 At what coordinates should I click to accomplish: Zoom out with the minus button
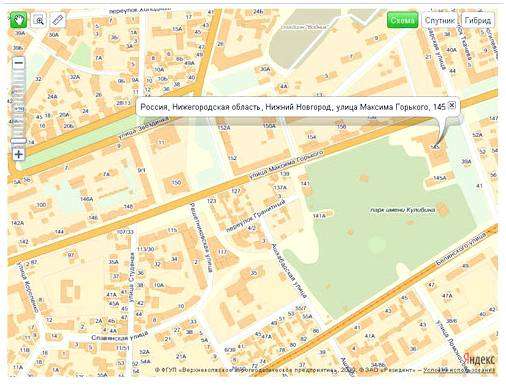(19, 63)
